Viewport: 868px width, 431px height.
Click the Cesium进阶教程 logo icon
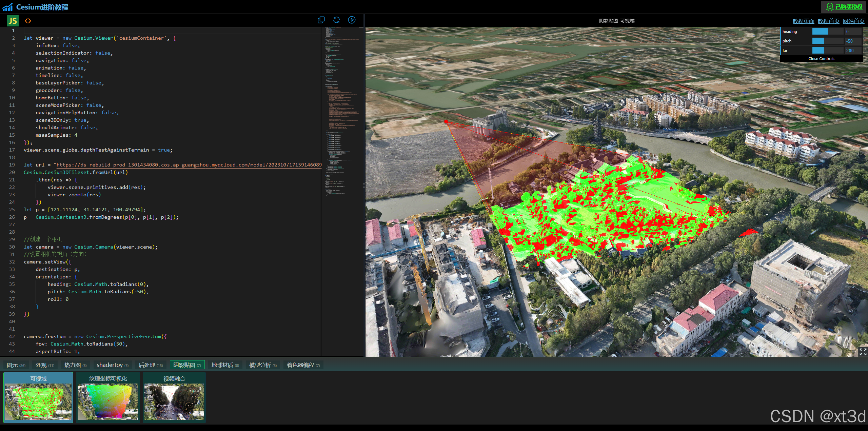pos(7,7)
